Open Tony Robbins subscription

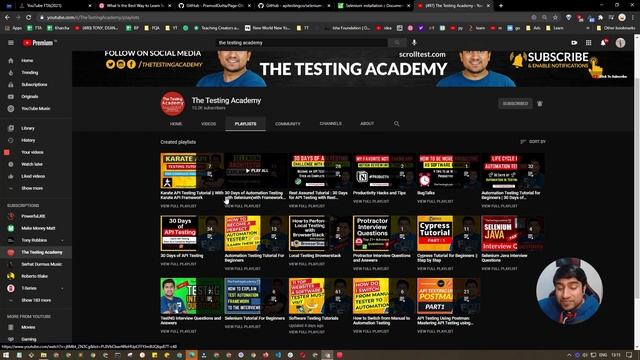pyautogui.click(x=36, y=240)
